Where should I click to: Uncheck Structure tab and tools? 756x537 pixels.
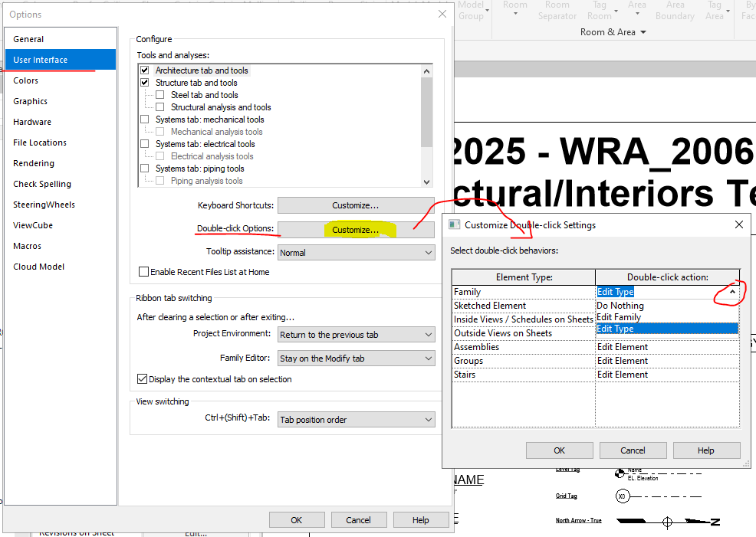click(145, 83)
